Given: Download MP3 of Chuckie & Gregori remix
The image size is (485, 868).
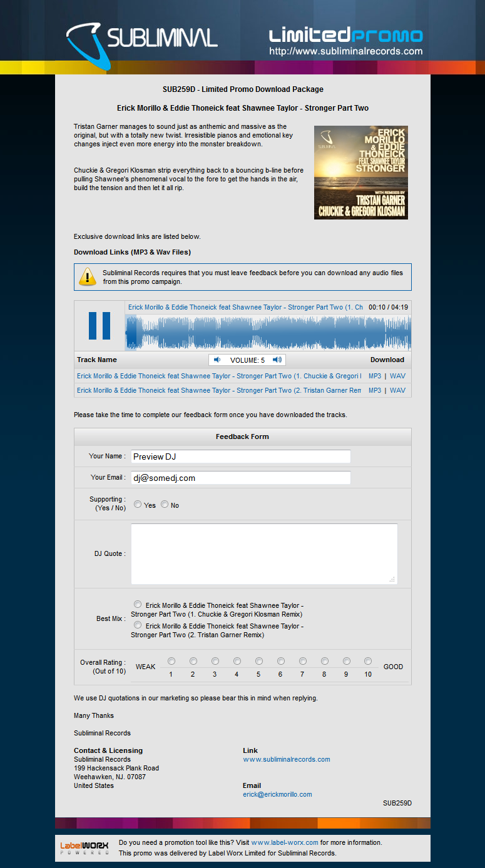Looking at the screenshot, I should [x=375, y=376].
